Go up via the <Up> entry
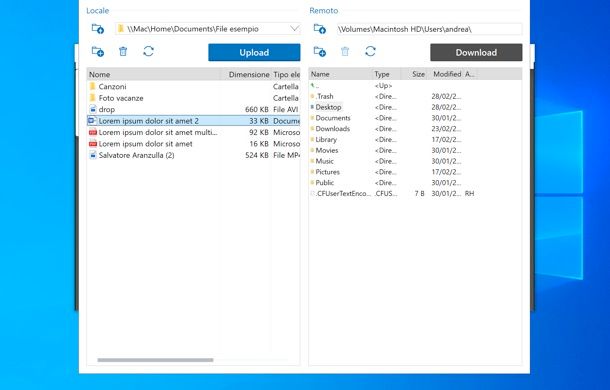The height and width of the screenshot is (390, 610). [393, 85]
